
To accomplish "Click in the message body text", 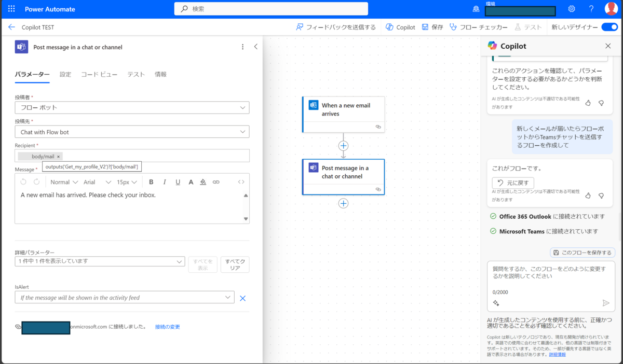I will click(88, 195).
